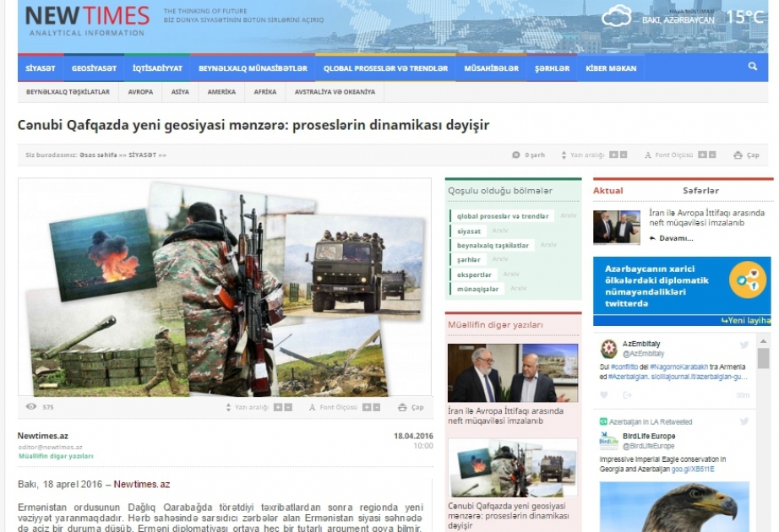
Task: Open QLOBAL PROSESLƏR VƏ TRENDLƏR menu
Action: pos(385,68)
